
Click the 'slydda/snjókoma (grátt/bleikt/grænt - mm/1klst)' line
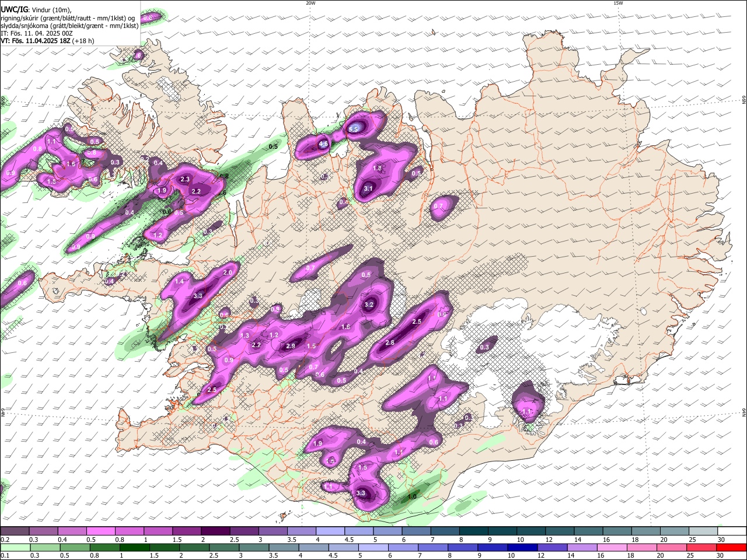69,26
